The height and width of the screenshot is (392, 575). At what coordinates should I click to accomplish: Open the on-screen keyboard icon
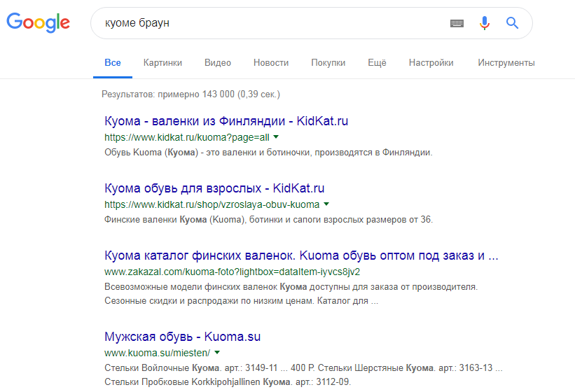(457, 23)
